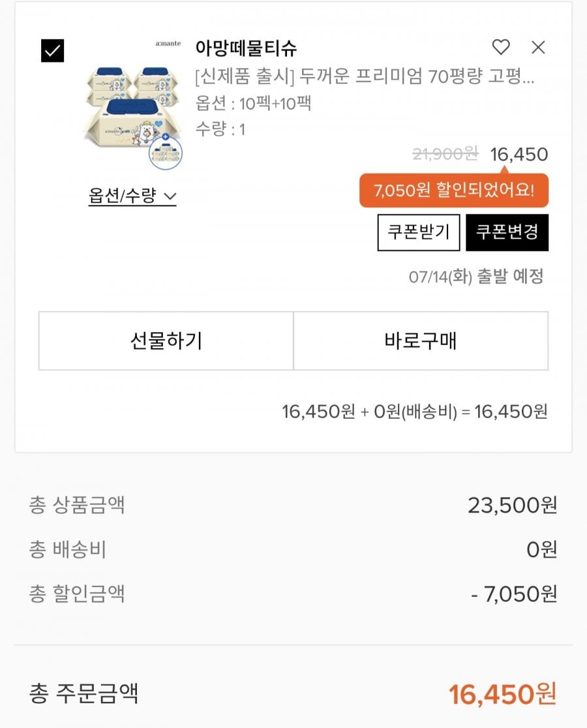Viewport: 587px width, 728px height.
Task: Click the 07/14(화) 출발 예정 notice
Action: point(476,277)
